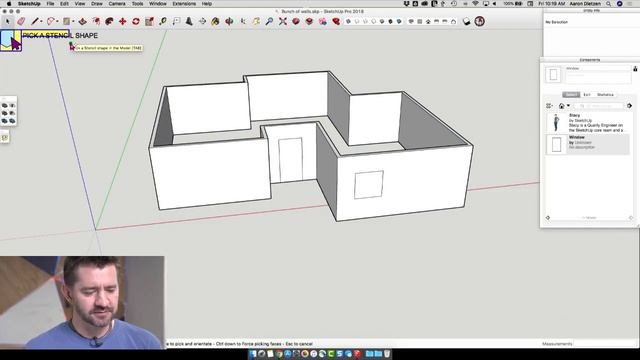This screenshot has width=640, height=360.
Task: Select the Push/Pull tool
Action: (82, 21)
